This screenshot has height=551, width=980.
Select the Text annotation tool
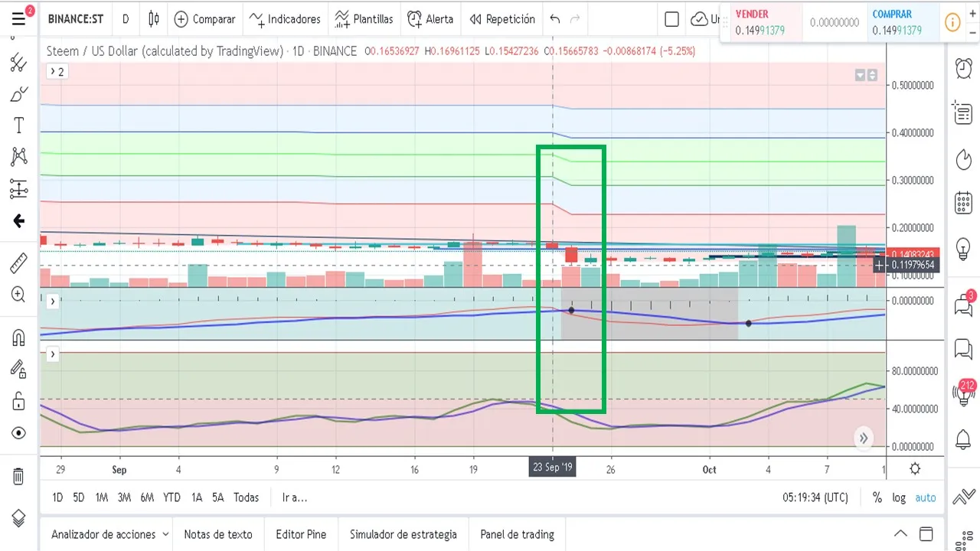point(18,126)
